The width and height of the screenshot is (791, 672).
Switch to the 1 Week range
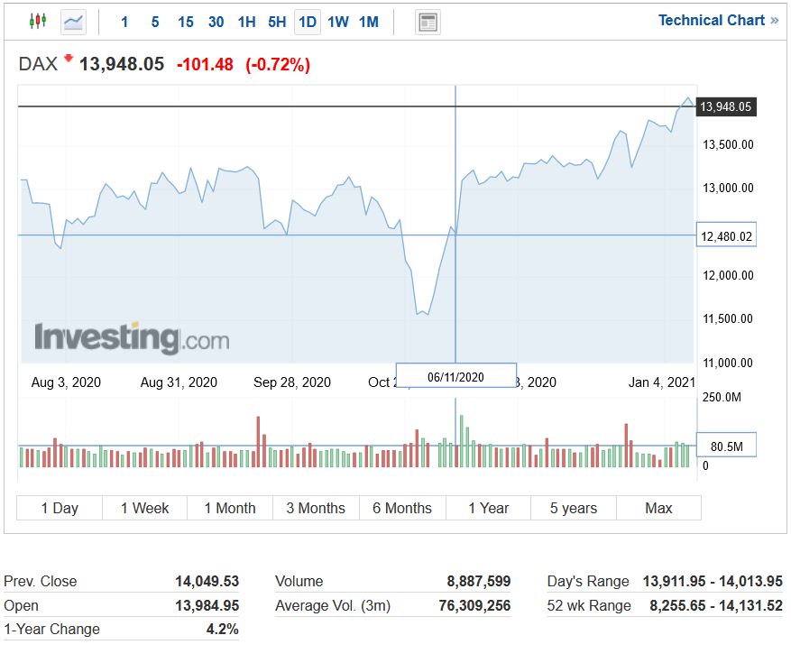pos(144,508)
